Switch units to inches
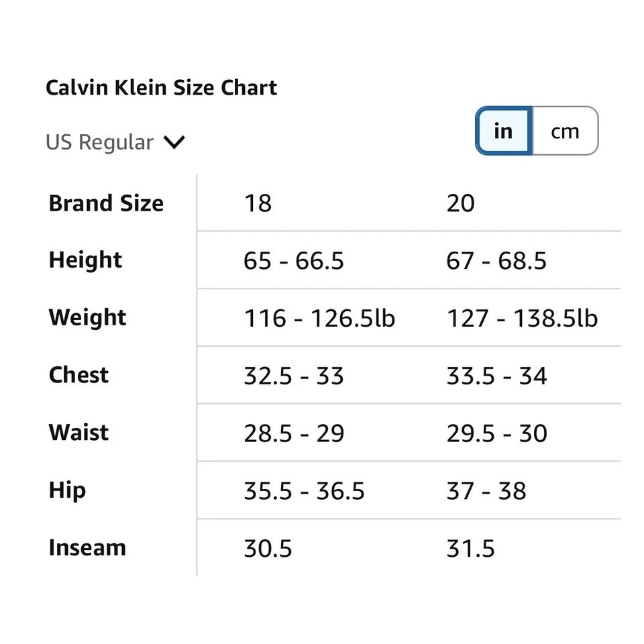 pos(503,131)
